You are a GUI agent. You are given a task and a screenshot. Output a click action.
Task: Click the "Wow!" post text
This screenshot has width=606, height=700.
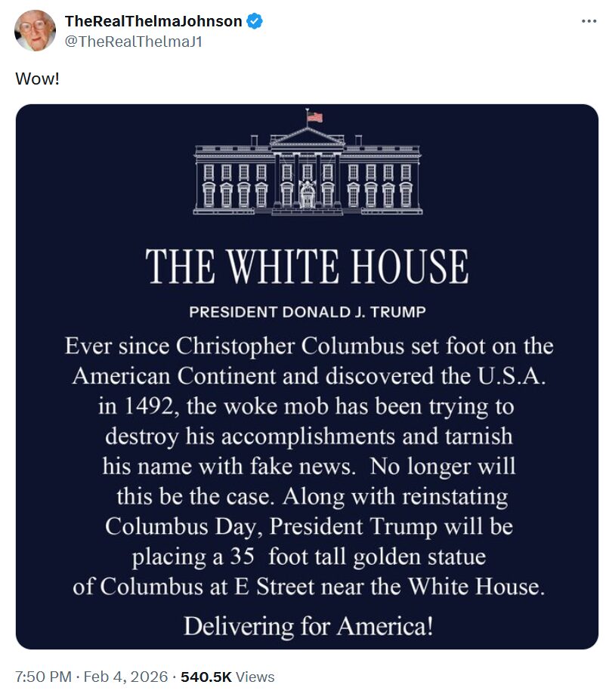37,79
